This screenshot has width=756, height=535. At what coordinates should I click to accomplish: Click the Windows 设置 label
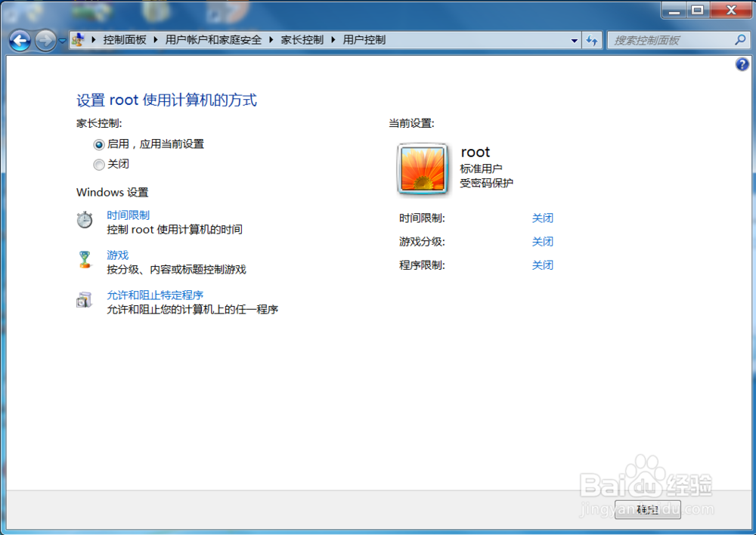[x=113, y=192]
